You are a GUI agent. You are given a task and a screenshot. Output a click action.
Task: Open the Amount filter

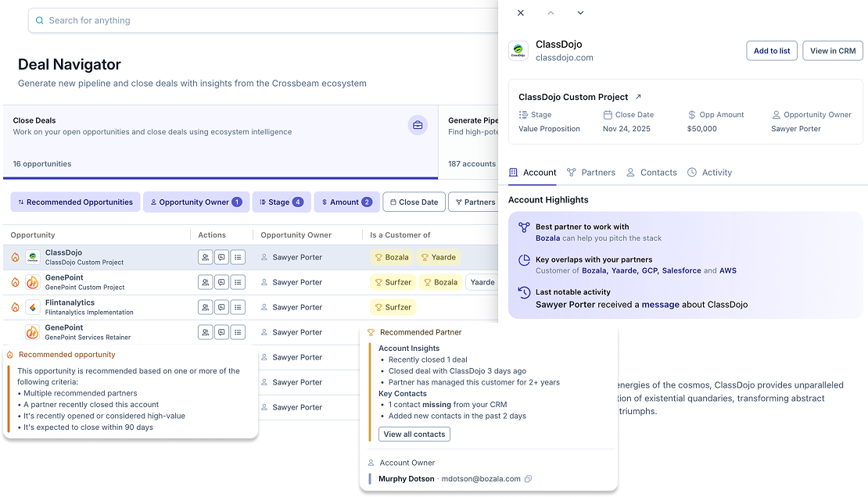point(347,202)
